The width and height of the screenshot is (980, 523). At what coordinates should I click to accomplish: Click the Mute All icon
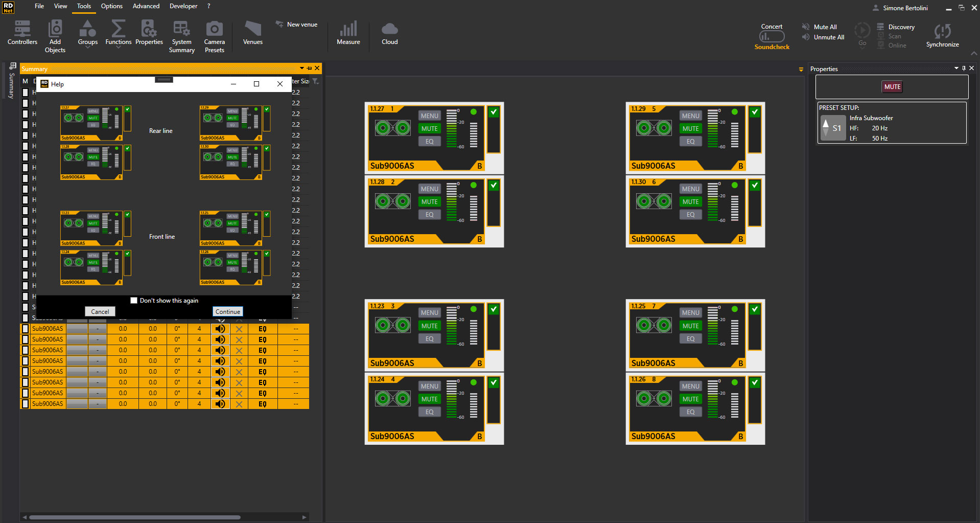(x=806, y=27)
